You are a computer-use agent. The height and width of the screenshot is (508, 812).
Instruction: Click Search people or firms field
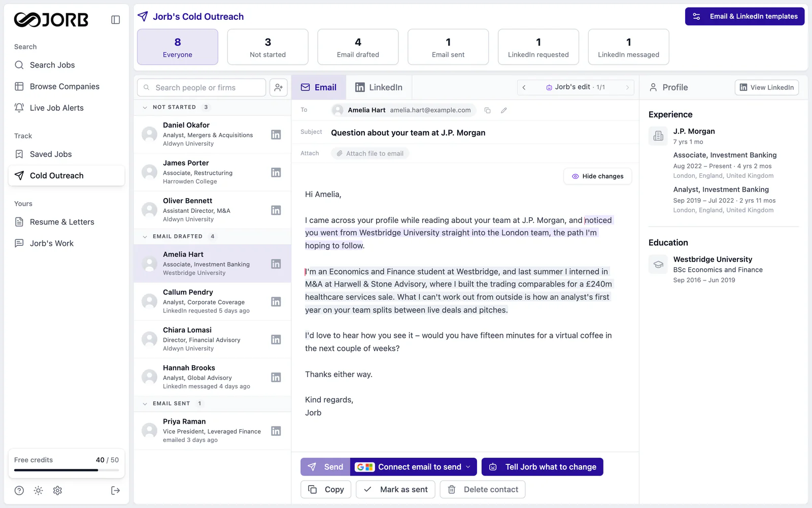(201, 87)
